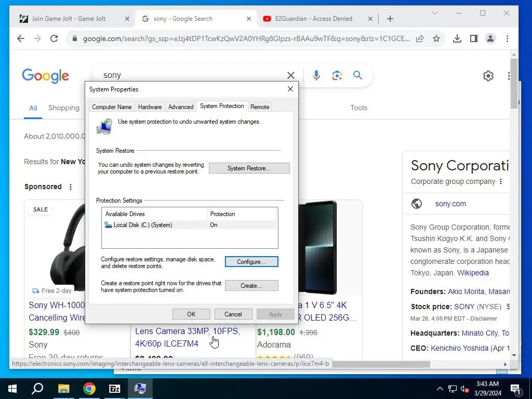The width and height of the screenshot is (532, 399).
Task: Close System Properties dialog with X
Action: coord(290,89)
